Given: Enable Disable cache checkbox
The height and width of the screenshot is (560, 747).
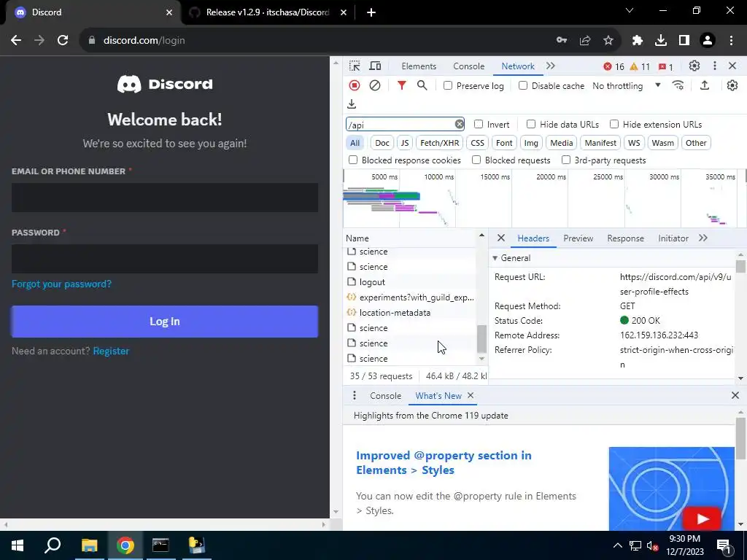Looking at the screenshot, I should [x=523, y=86].
